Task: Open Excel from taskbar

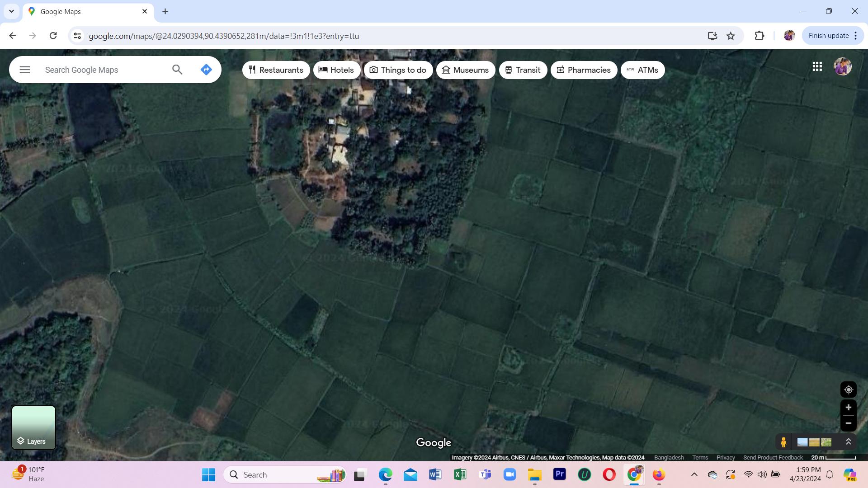Action: [x=460, y=474]
